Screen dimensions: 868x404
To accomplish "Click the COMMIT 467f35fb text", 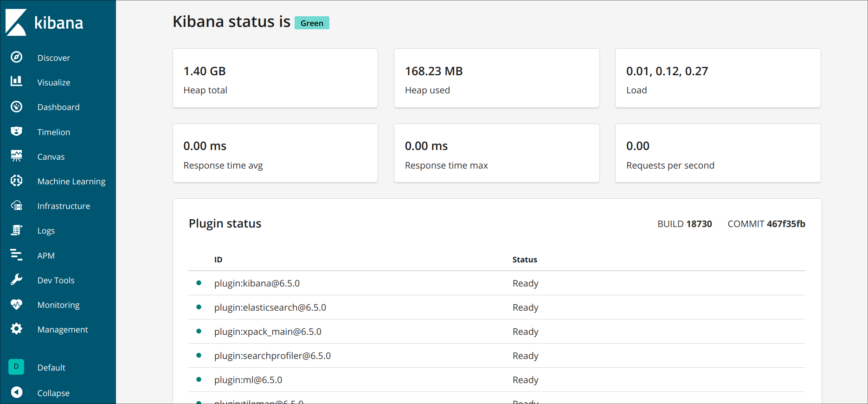I will [x=766, y=224].
